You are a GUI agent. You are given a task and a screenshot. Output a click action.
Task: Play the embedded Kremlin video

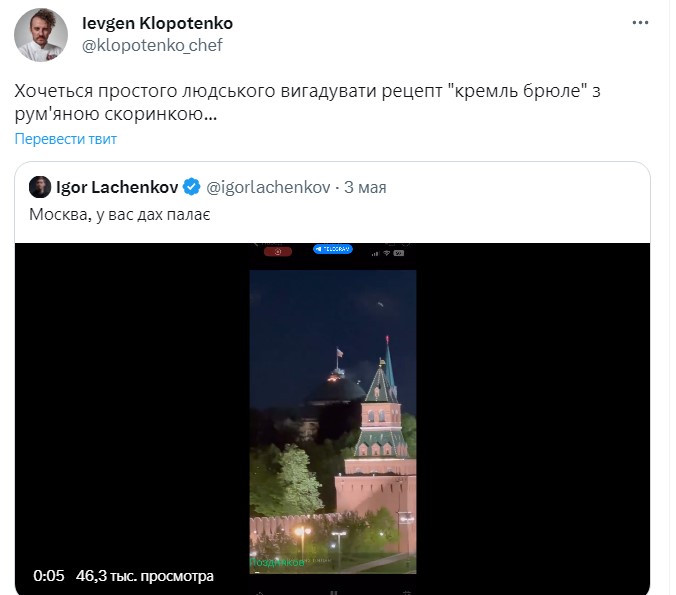tap(332, 410)
